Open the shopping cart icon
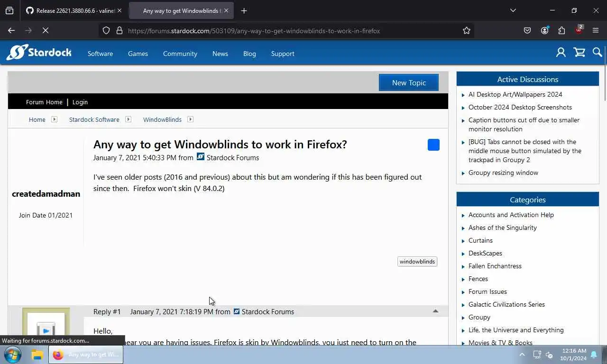 pos(579,53)
